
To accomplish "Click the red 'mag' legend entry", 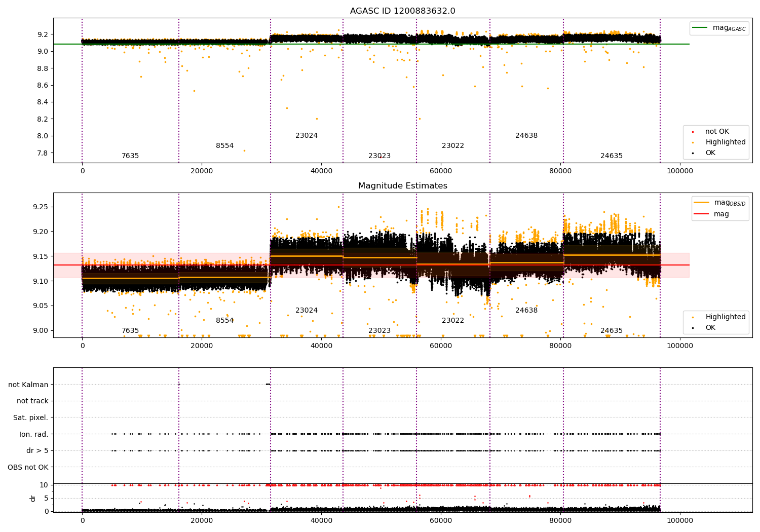I will pos(712,214).
